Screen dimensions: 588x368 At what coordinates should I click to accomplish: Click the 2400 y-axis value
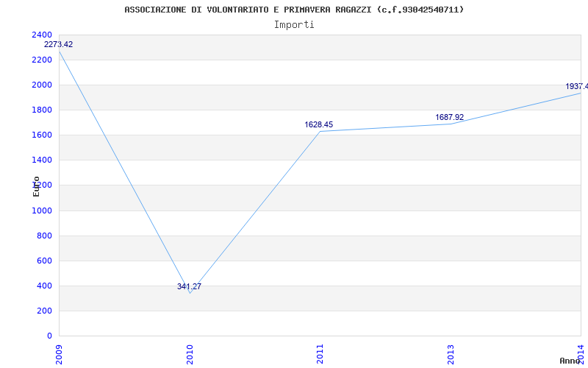pyautogui.click(x=42, y=35)
